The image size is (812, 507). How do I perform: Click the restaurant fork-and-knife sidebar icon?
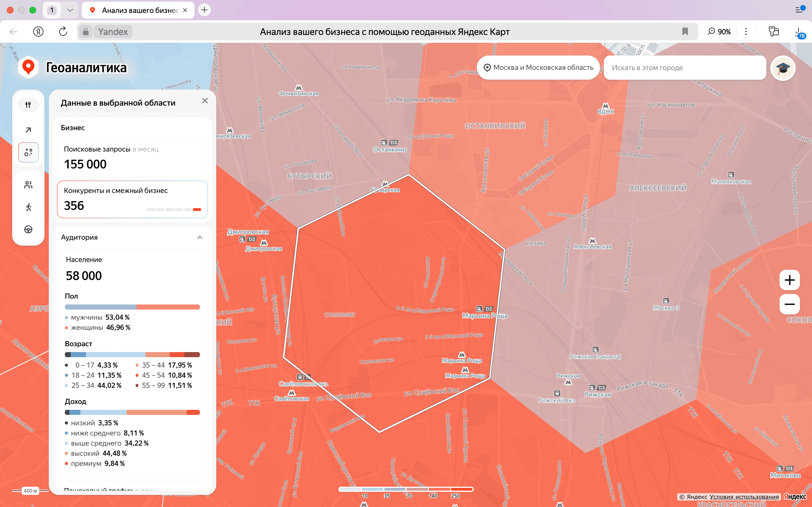click(28, 104)
